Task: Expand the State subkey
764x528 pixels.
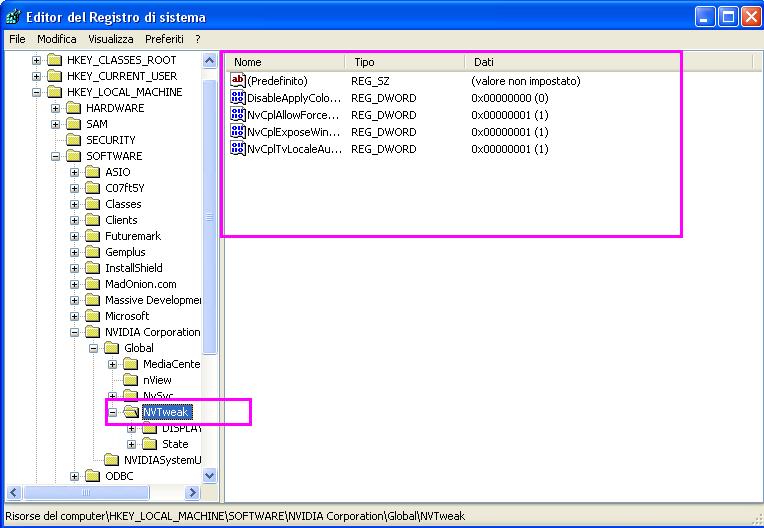Action: pos(132,445)
